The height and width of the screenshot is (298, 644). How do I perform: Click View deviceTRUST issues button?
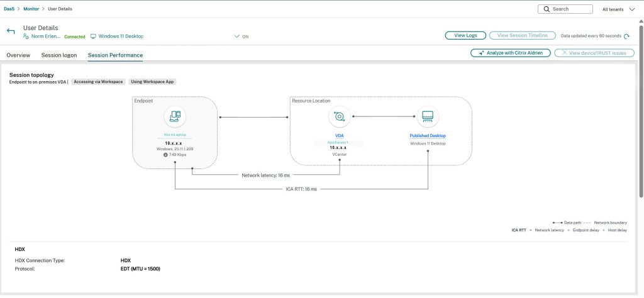tap(594, 53)
